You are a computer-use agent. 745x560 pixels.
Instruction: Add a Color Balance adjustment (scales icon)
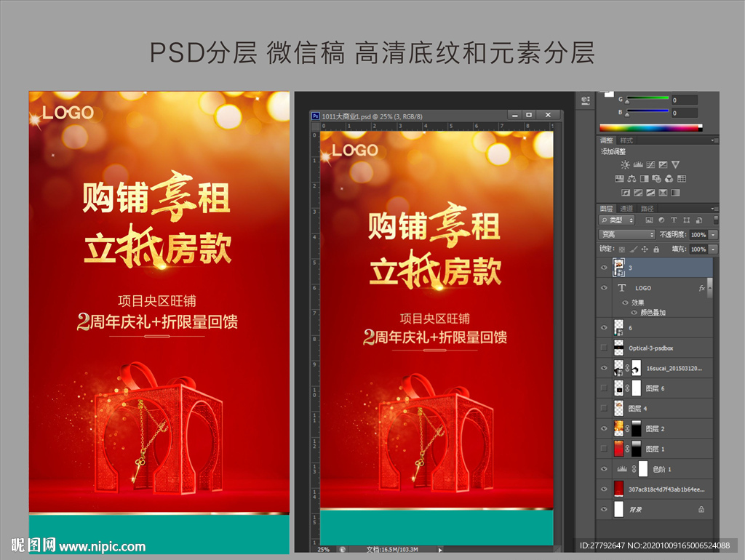coord(632,179)
